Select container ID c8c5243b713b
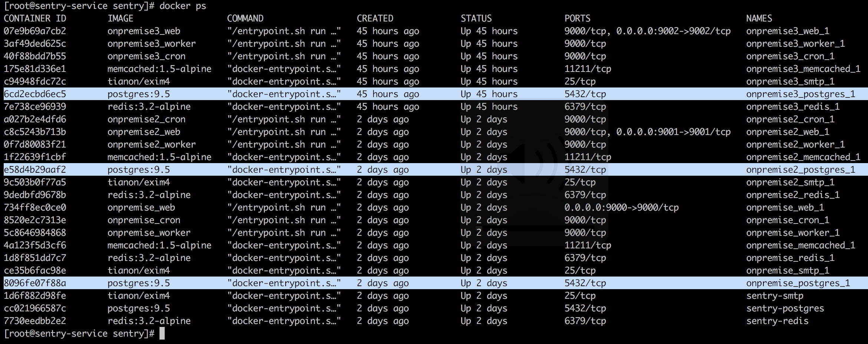This screenshot has height=344, width=868. (x=35, y=132)
